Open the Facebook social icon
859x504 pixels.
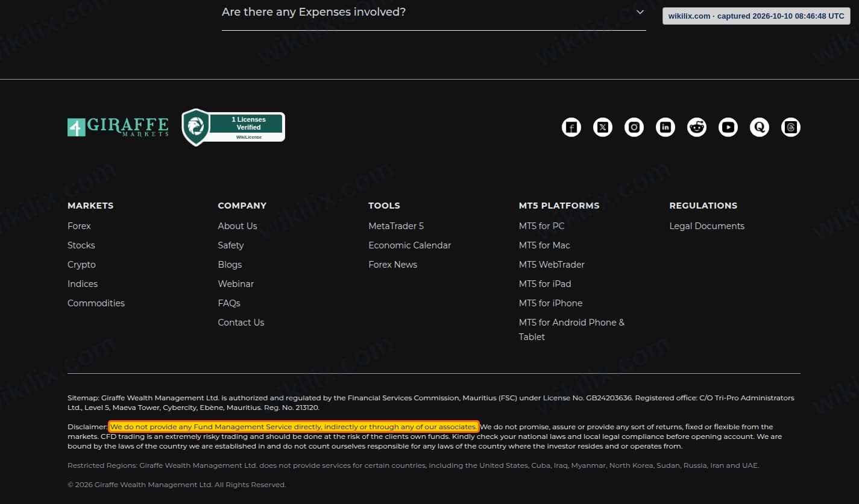(x=571, y=127)
